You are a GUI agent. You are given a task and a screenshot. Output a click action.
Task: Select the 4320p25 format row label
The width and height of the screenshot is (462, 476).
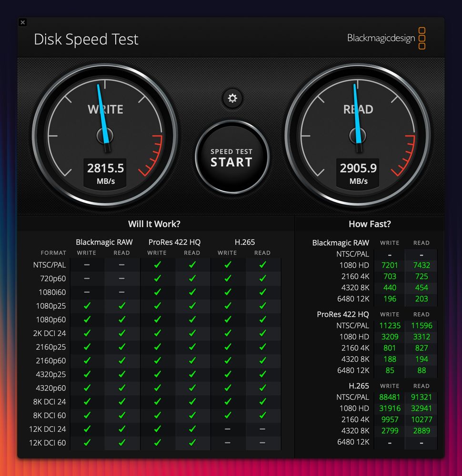[51, 374]
